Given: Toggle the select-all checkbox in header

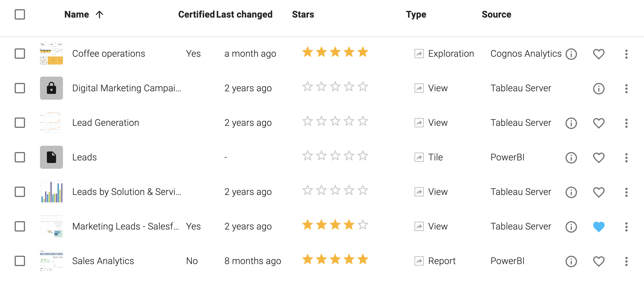Looking at the screenshot, I should [x=20, y=14].
